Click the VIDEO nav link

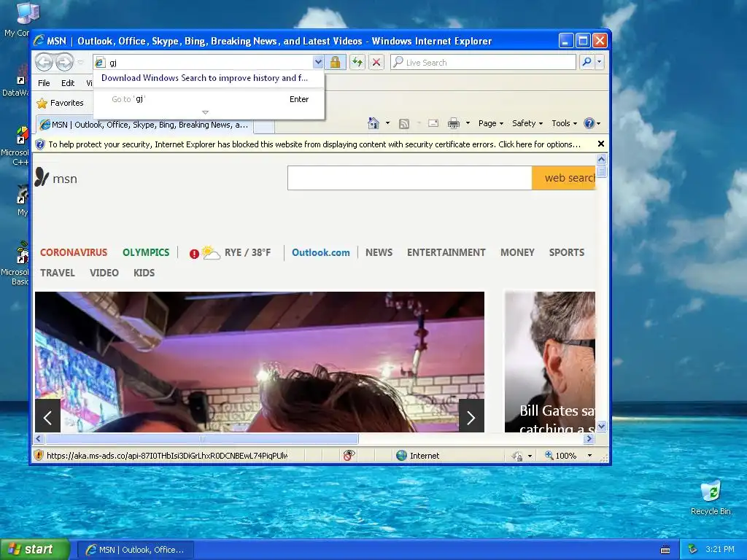point(104,273)
